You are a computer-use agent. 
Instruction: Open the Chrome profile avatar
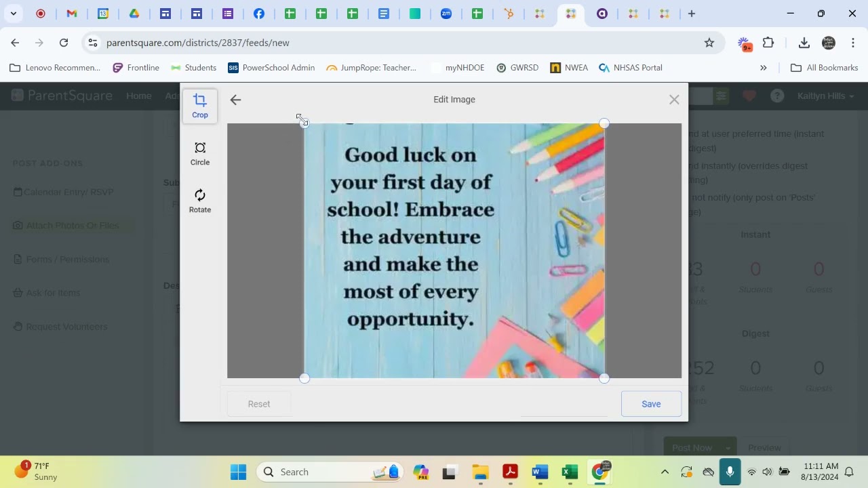pyautogui.click(x=829, y=43)
